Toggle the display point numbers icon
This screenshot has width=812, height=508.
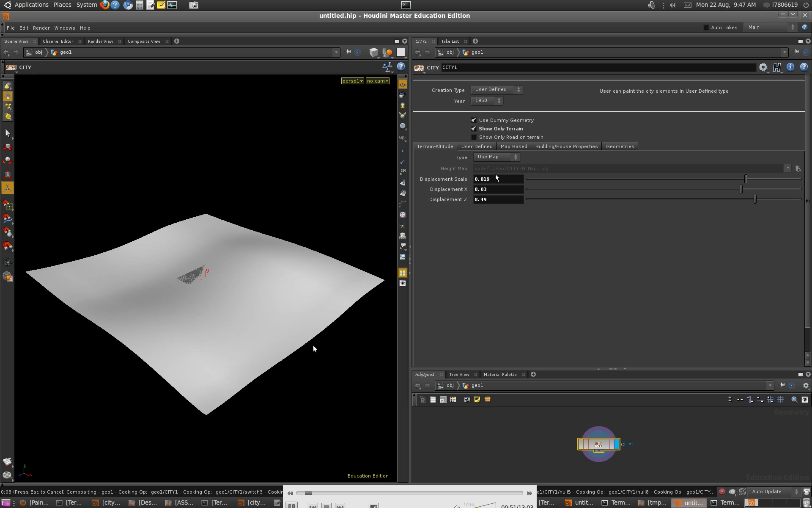403,172
